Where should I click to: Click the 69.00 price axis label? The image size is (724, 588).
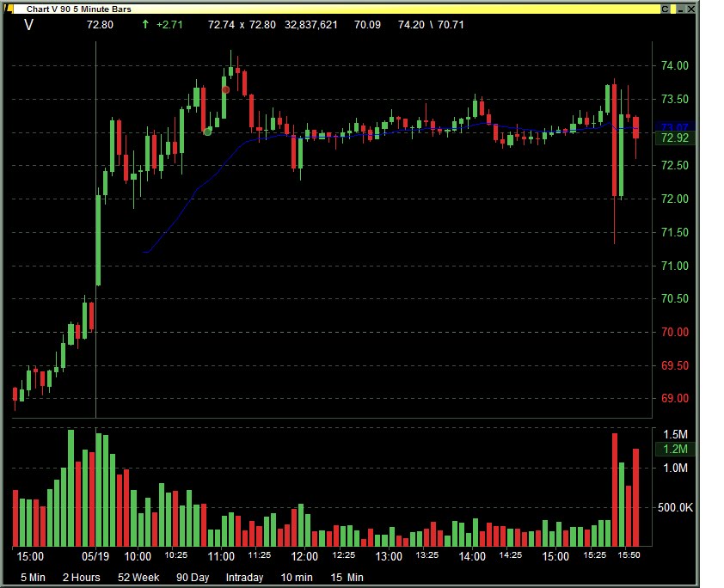pos(675,399)
